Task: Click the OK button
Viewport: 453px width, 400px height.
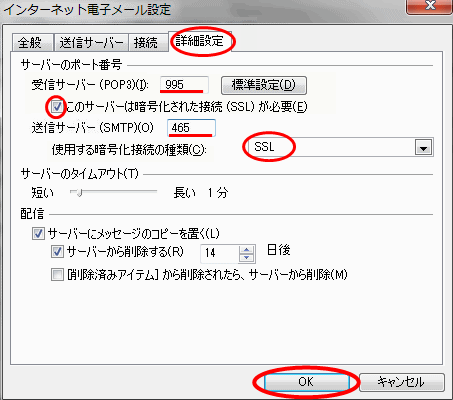Action: coord(306,382)
